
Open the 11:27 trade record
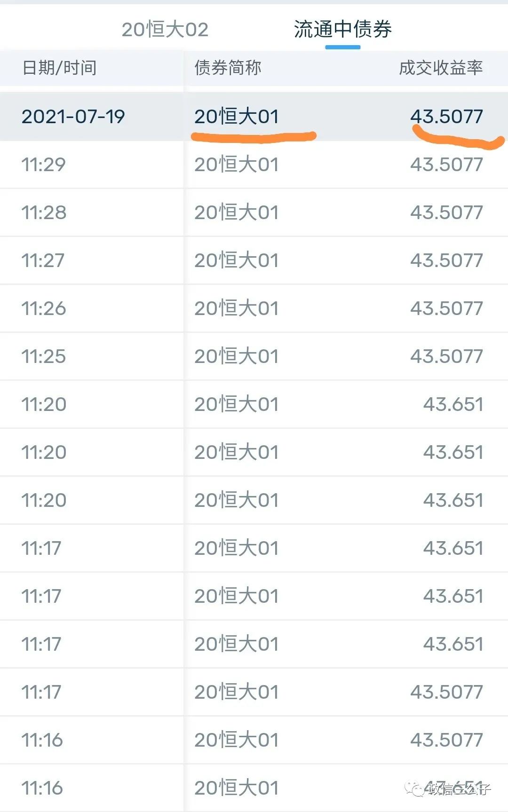[254, 260]
